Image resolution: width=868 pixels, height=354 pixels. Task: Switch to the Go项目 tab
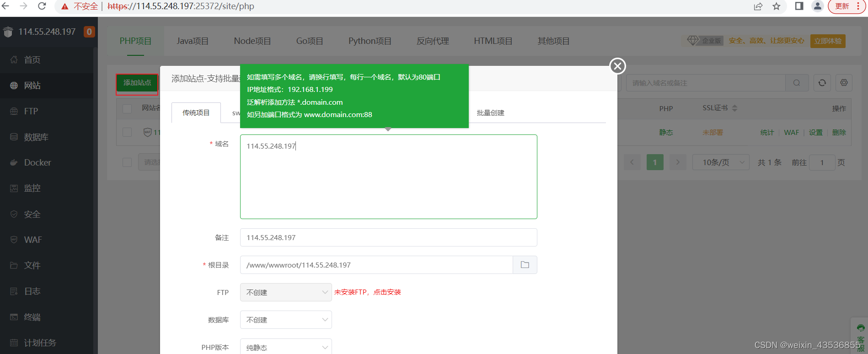coord(310,41)
